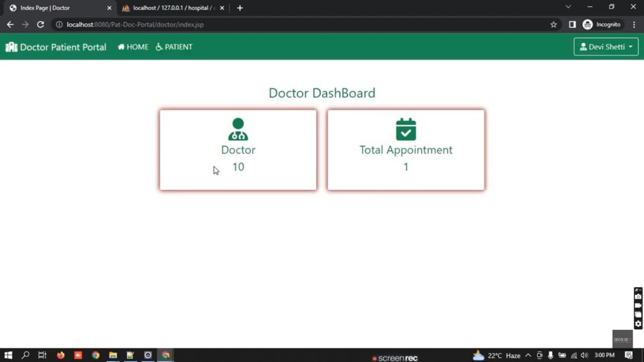Reload the current page
Viewport: 644px width, 362px height.
click(x=40, y=25)
